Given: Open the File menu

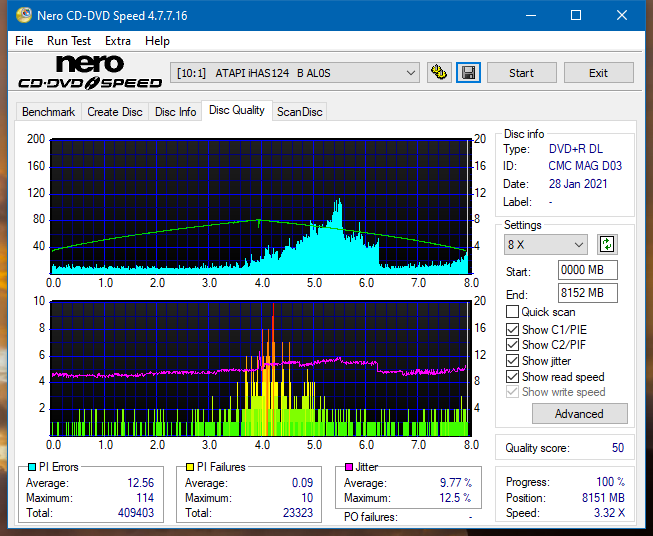Looking at the screenshot, I should point(24,41).
